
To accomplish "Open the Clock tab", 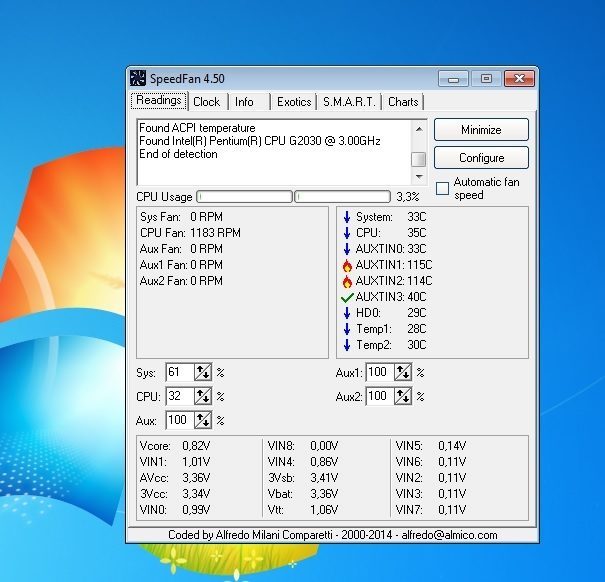I will (x=206, y=102).
